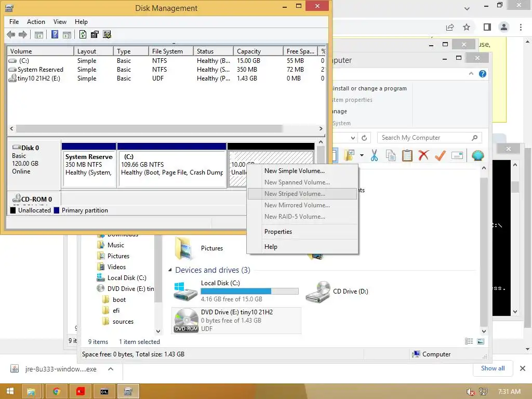
Task: Toggle the Action pane toolbar icon
Action: [x=67, y=35]
